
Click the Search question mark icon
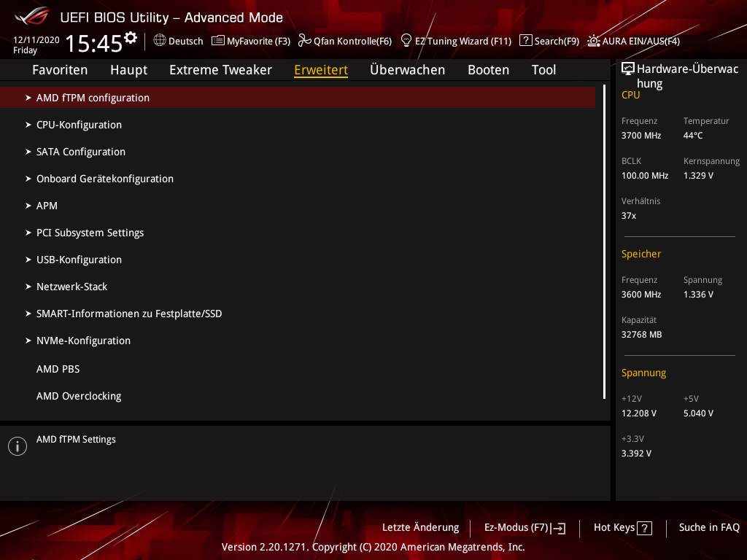(x=525, y=40)
